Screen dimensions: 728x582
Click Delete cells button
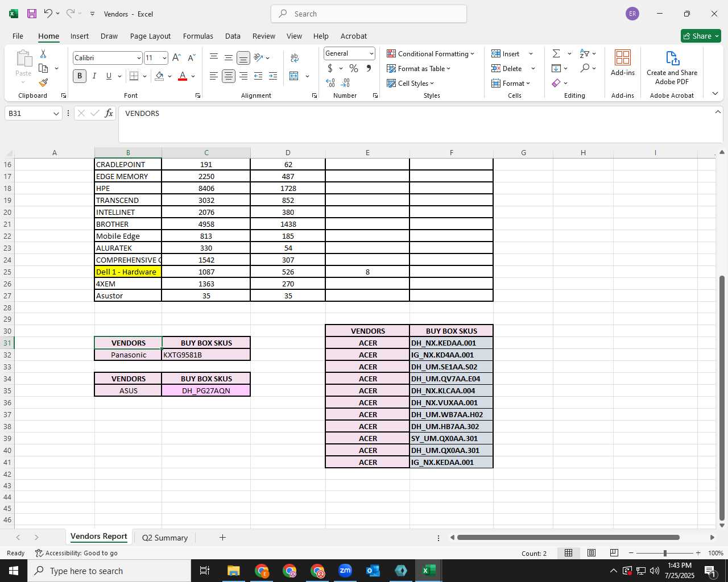(507, 68)
